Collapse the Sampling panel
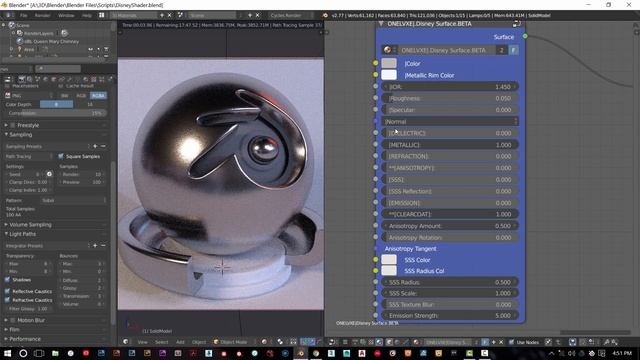 pyautogui.click(x=6, y=134)
